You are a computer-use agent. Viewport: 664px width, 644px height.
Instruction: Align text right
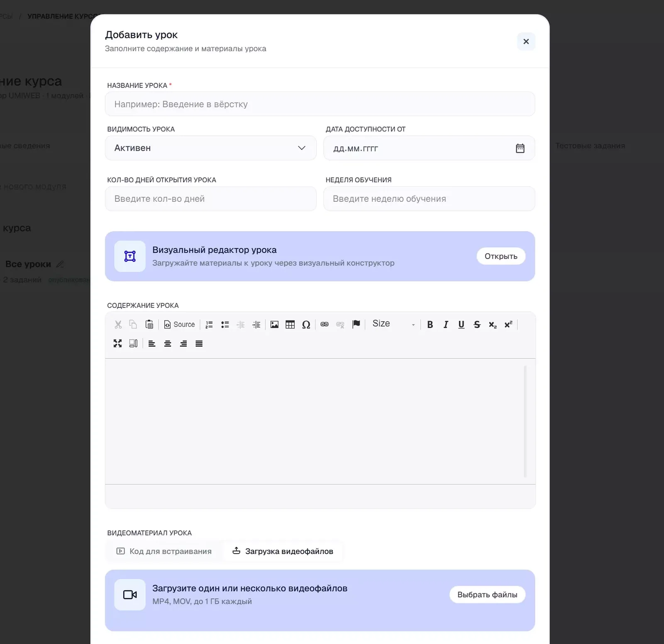[183, 343]
